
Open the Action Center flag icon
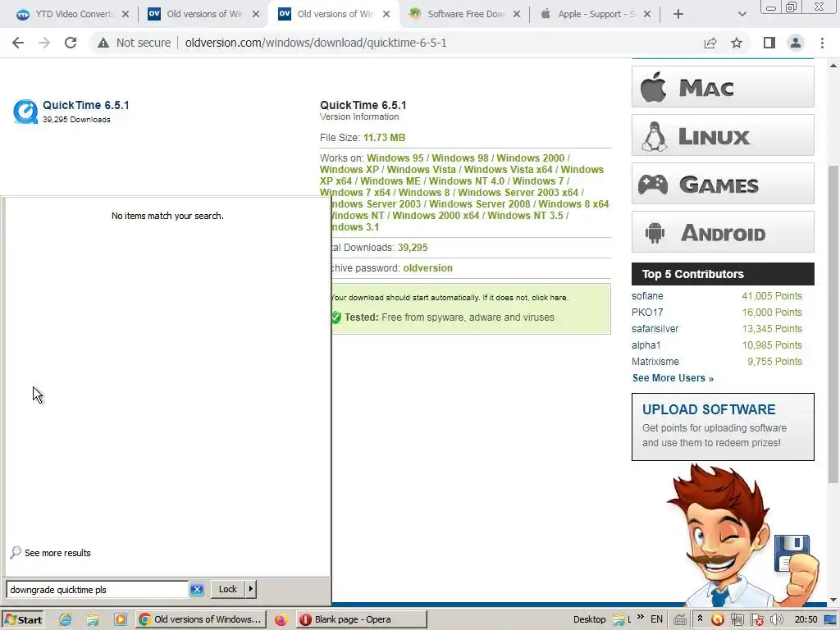tap(756, 620)
